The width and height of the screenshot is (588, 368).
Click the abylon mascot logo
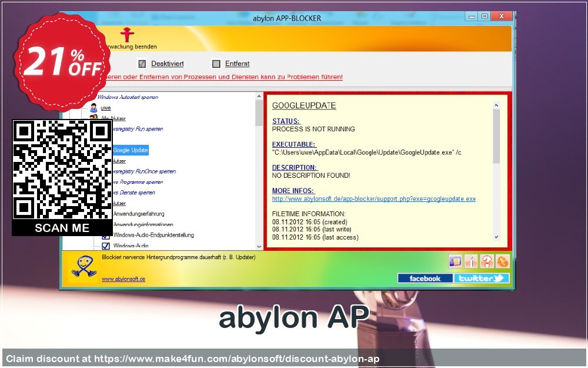tap(83, 267)
